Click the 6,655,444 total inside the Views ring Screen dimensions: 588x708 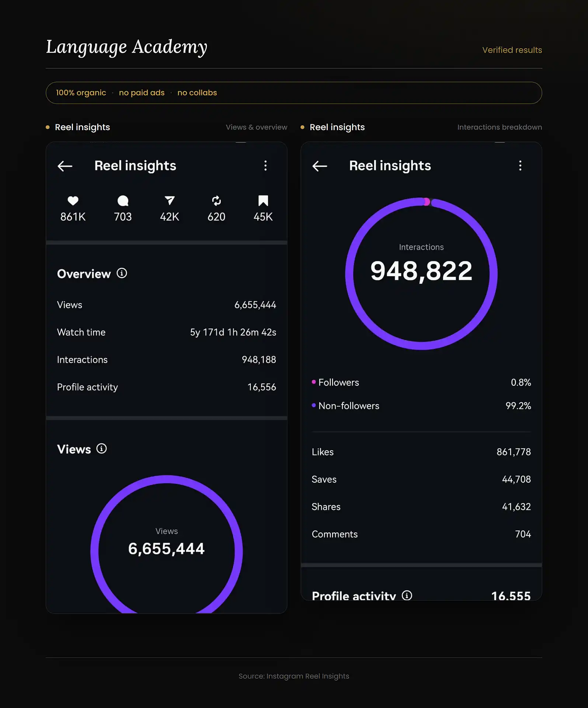(x=166, y=549)
